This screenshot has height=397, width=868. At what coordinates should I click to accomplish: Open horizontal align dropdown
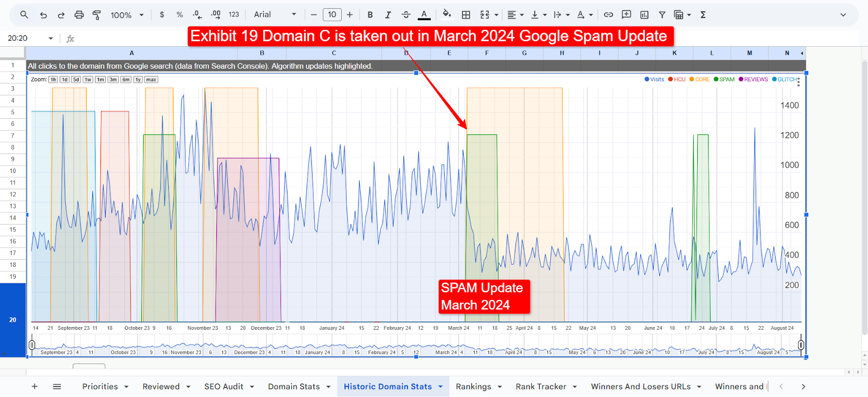515,15
